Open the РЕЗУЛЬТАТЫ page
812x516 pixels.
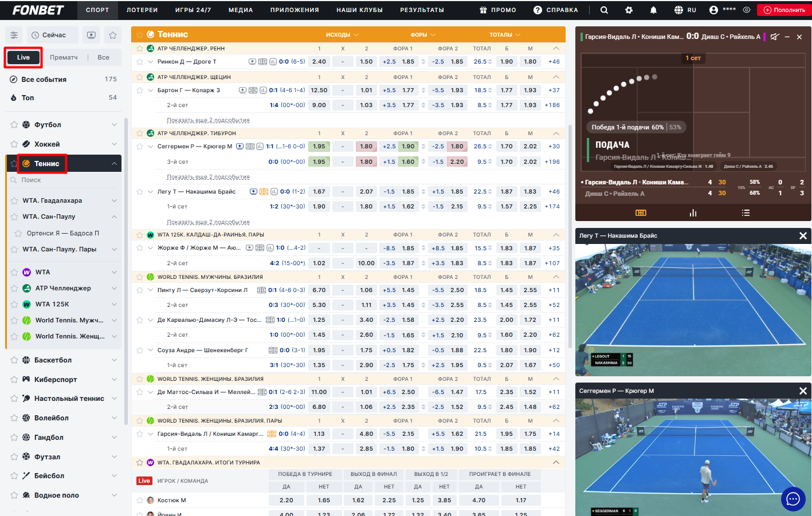422,10
